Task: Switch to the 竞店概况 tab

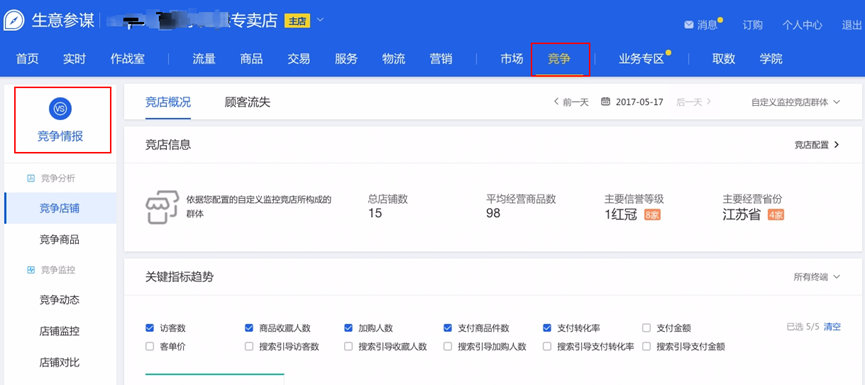Action: pyautogui.click(x=168, y=102)
